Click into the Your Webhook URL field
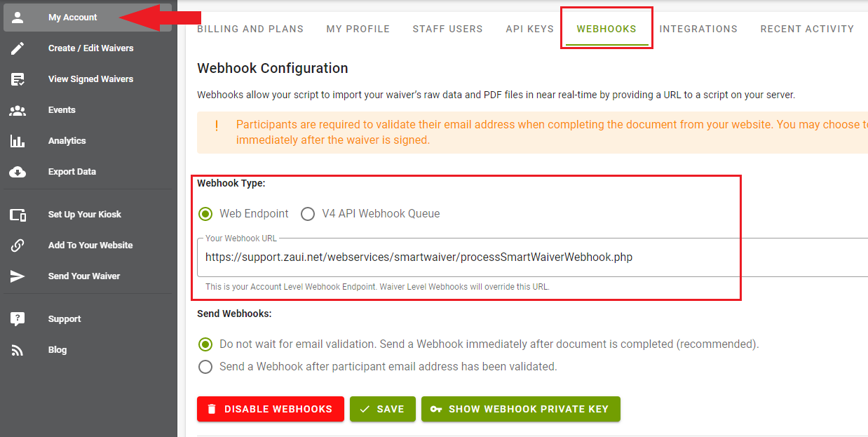Viewport: 868px width, 437px height. 533,257
